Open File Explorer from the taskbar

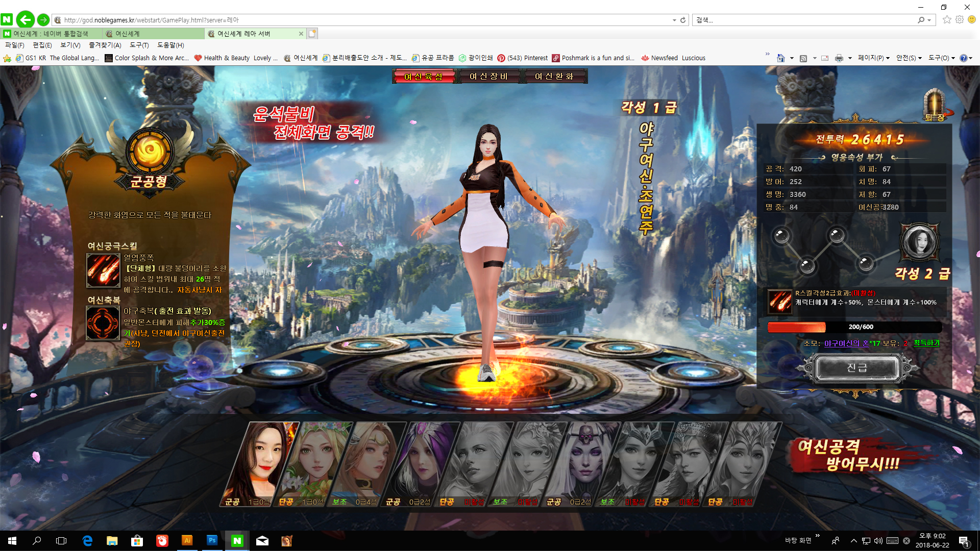tap(112, 541)
